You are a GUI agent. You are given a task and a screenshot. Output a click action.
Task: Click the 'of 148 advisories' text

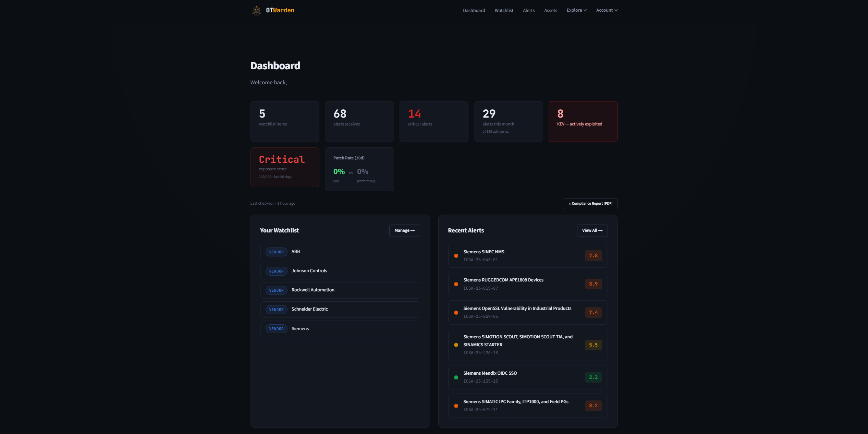click(x=496, y=132)
